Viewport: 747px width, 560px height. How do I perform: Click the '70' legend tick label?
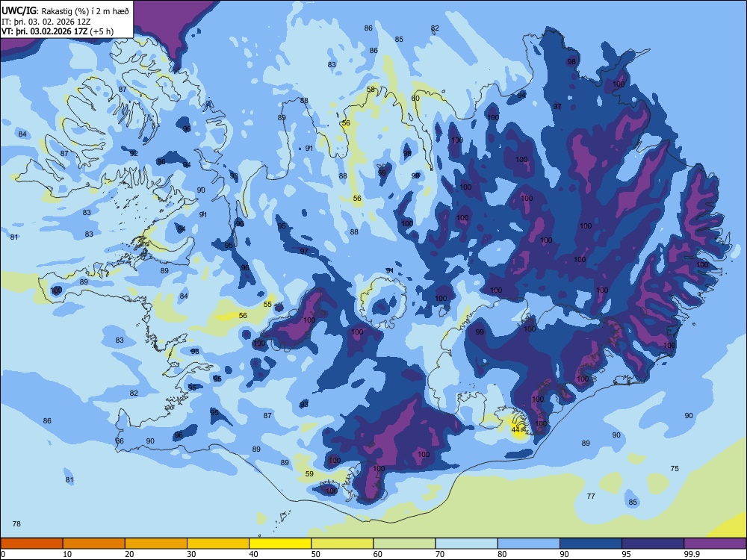point(440,554)
